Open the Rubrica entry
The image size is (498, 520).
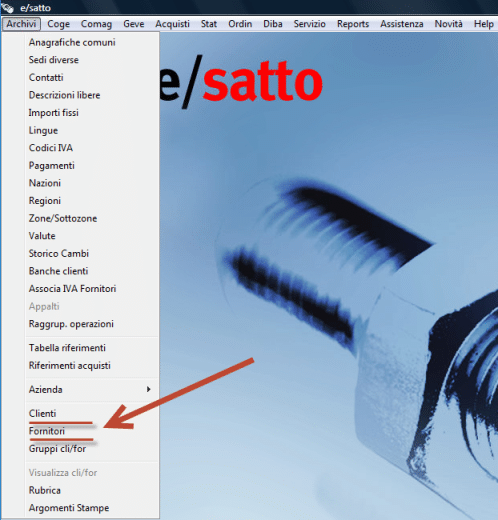[45, 490]
